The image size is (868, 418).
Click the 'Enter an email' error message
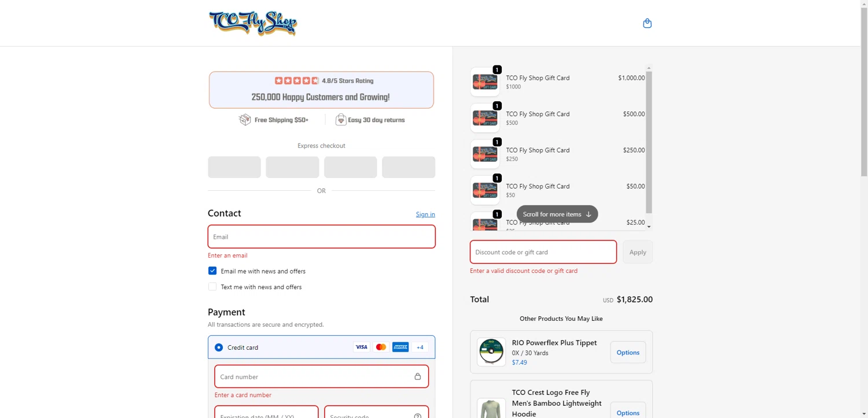click(x=227, y=256)
